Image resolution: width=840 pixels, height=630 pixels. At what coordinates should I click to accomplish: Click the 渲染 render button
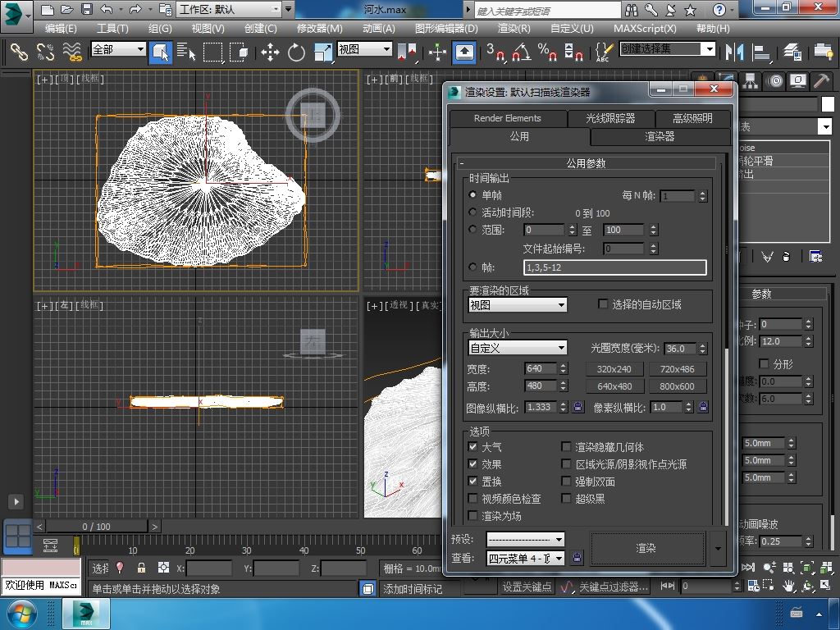646,548
